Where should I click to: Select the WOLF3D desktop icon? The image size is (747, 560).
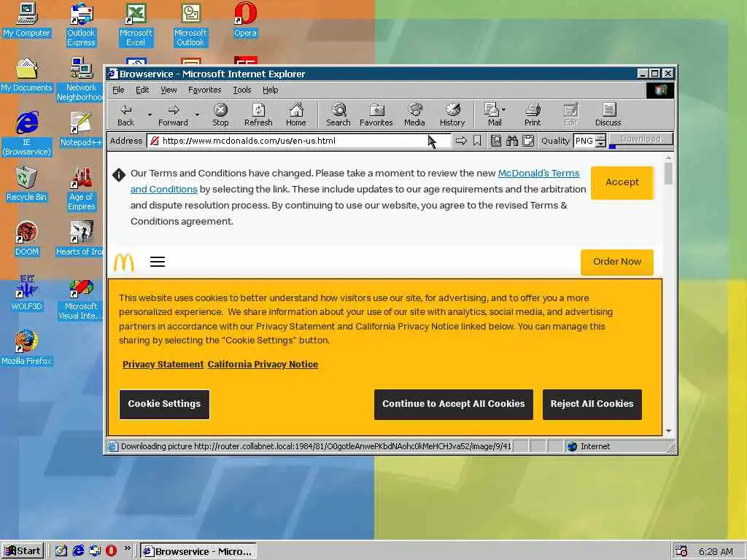pos(27,294)
